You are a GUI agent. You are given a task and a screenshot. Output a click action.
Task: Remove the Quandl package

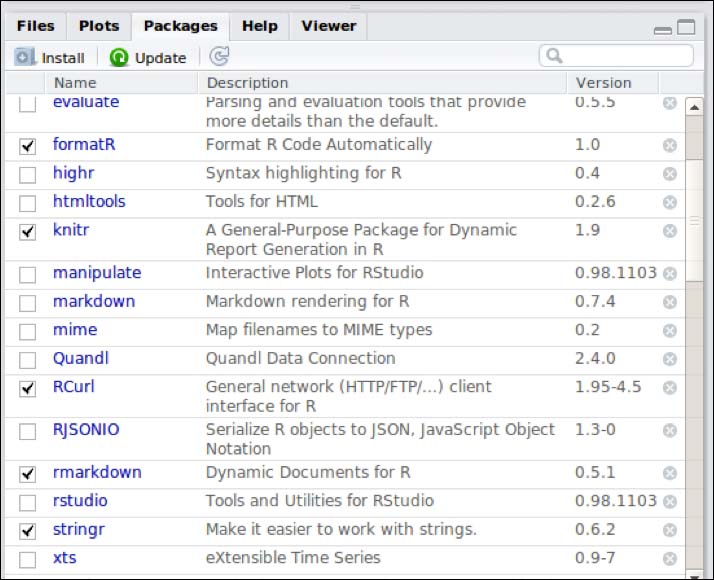tap(669, 359)
